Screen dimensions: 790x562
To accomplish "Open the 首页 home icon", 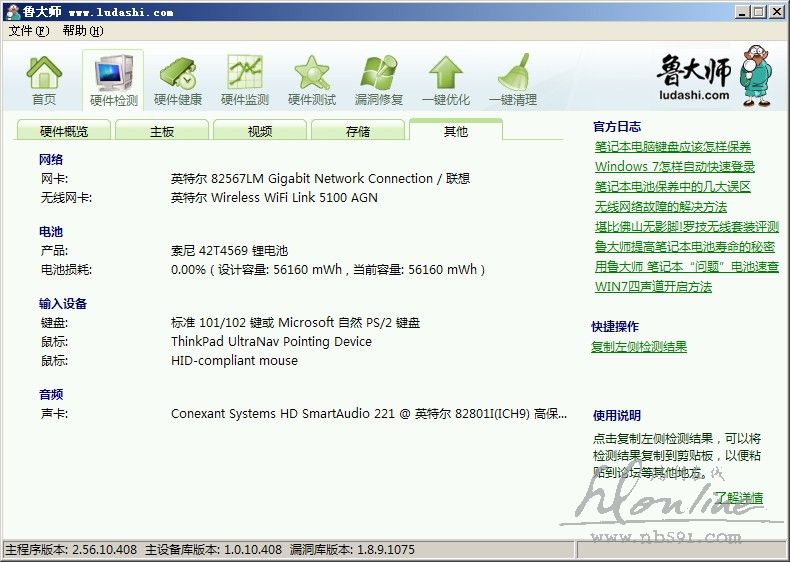I will tap(44, 81).
